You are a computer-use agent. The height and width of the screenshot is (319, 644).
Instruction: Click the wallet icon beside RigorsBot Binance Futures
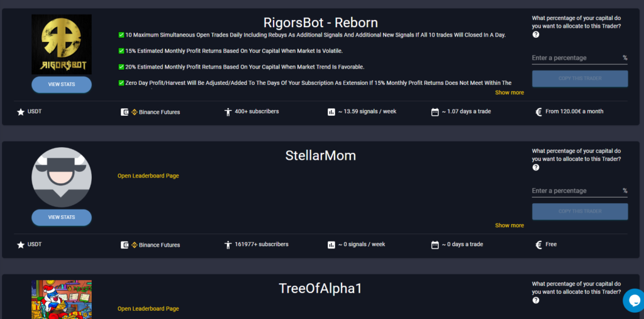pyautogui.click(x=125, y=112)
